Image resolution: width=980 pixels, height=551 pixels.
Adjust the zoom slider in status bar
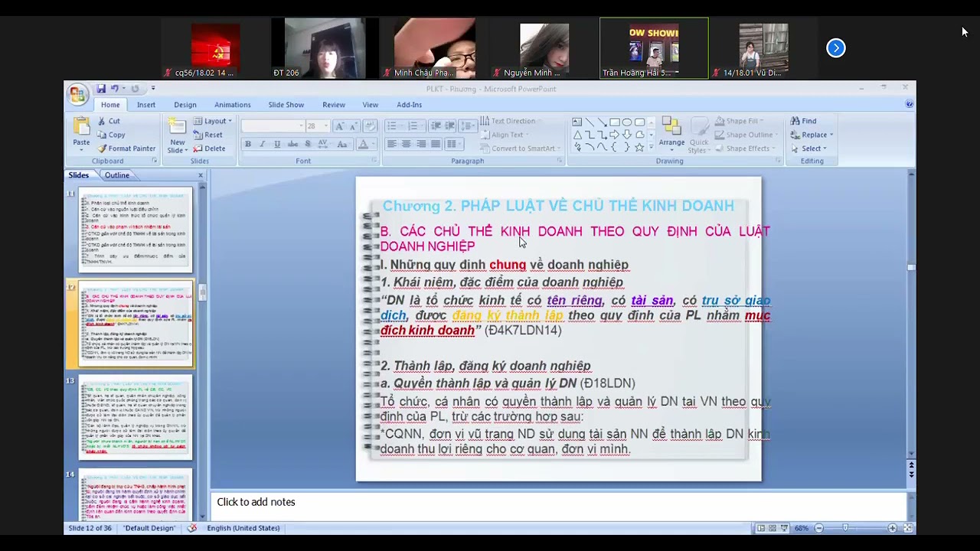[x=845, y=528]
